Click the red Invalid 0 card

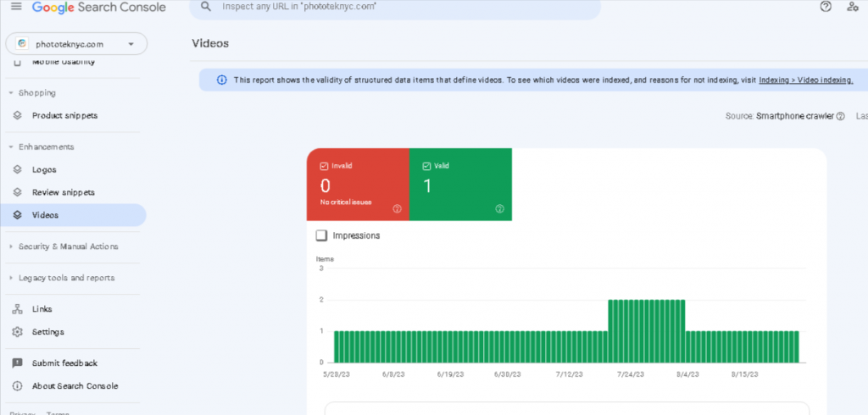(x=359, y=185)
